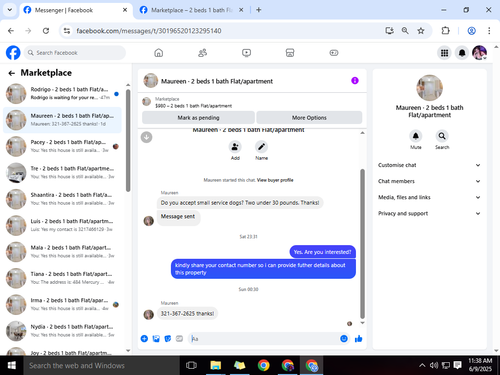
Task: Open the Luis conversation
Action: [62, 225]
